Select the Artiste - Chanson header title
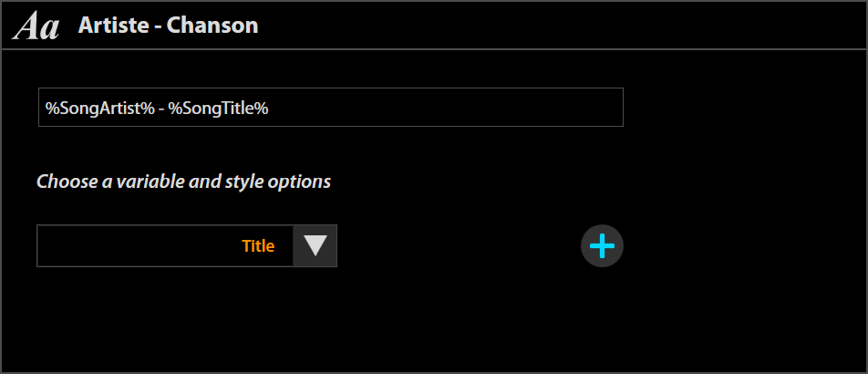Image resolution: width=868 pixels, height=374 pixels. click(x=168, y=26)
